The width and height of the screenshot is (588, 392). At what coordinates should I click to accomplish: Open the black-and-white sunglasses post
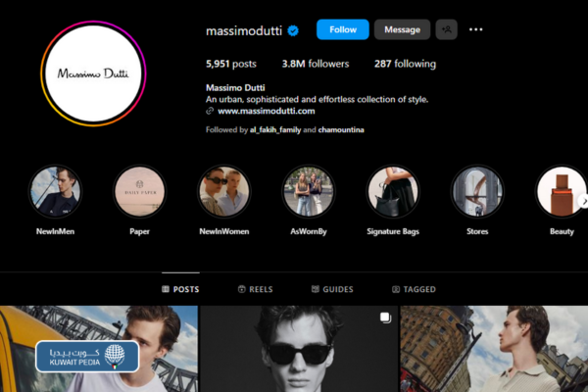pos(299,349)
